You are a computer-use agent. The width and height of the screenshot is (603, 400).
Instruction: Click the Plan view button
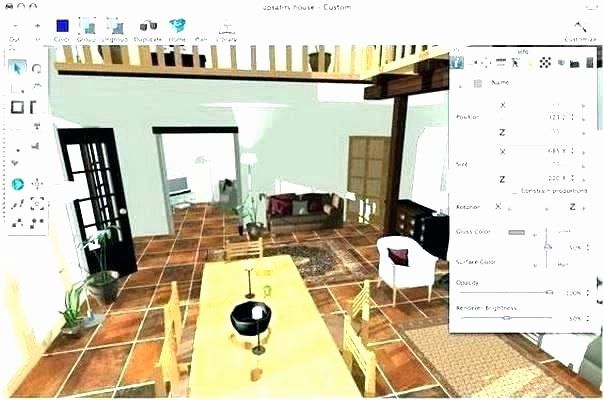click(201, 29)
